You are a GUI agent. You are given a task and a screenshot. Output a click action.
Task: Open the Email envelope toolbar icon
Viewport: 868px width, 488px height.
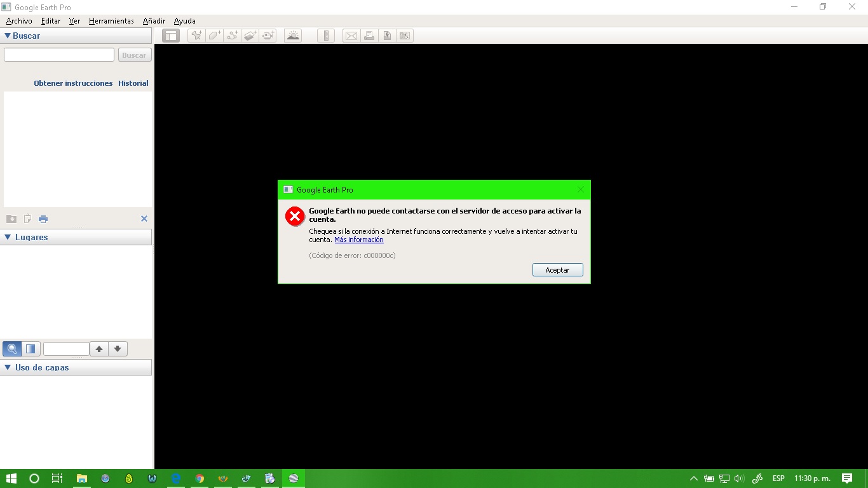(351, 36)
